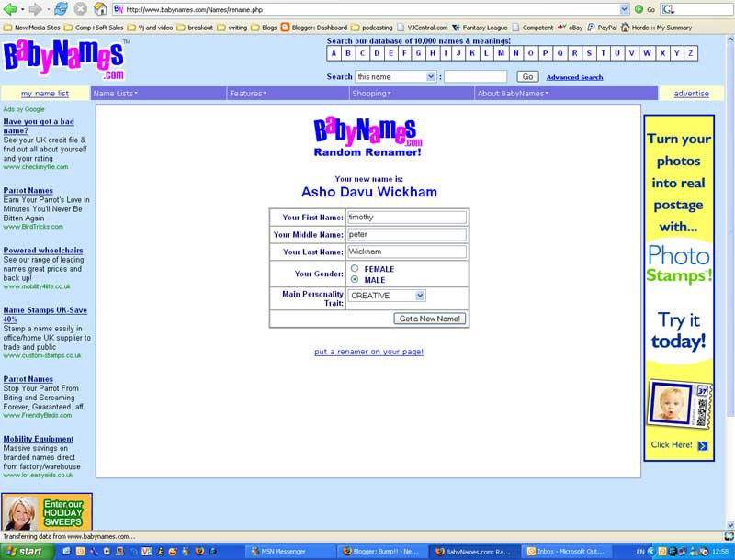
Task: Click 'Click Here!' on the Photo Stamps ad
Action: point(679,445)
